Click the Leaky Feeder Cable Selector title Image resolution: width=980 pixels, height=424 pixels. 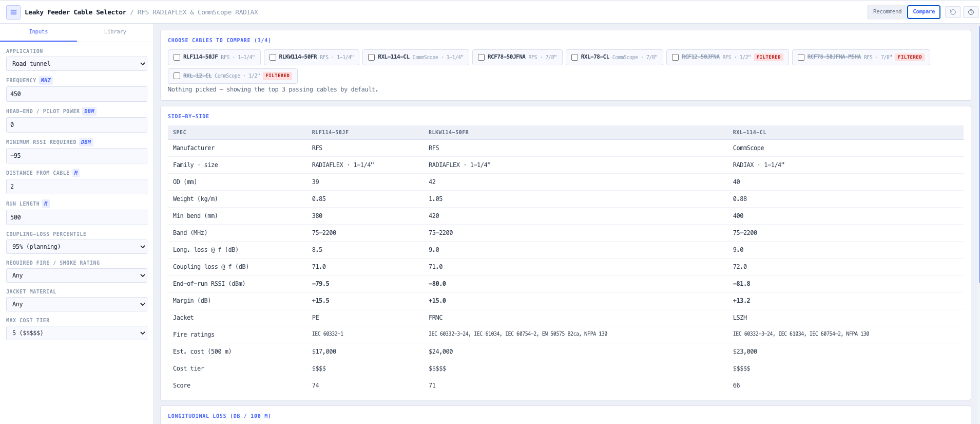tap(75, 12)
